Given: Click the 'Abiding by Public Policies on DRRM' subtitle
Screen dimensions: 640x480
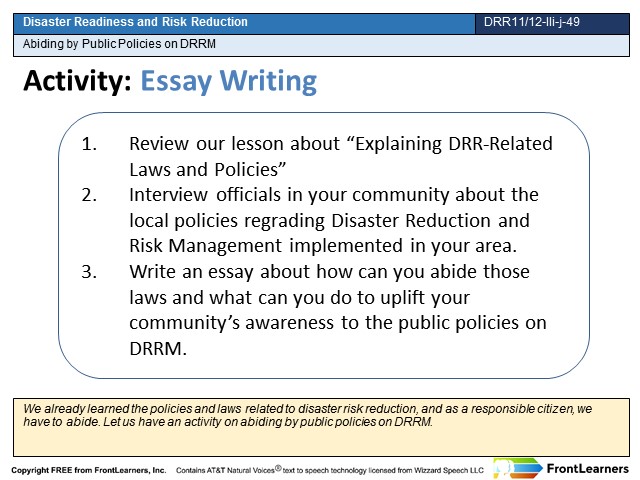Looking at the screenshot, I should tap(119, 44).
